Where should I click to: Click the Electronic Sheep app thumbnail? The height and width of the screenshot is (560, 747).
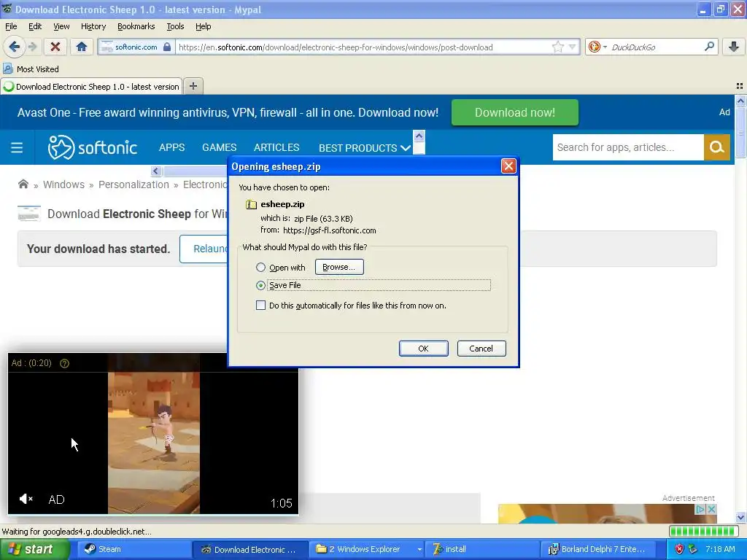(28, 214)
